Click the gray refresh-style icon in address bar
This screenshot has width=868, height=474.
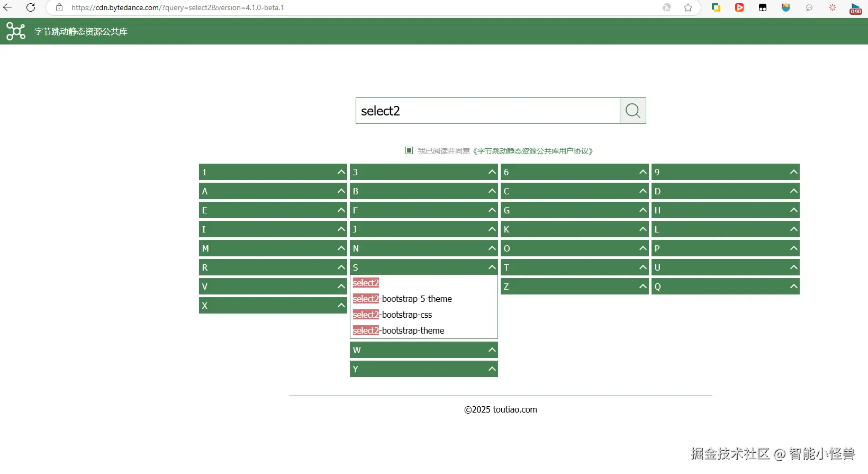coord(667,7)
